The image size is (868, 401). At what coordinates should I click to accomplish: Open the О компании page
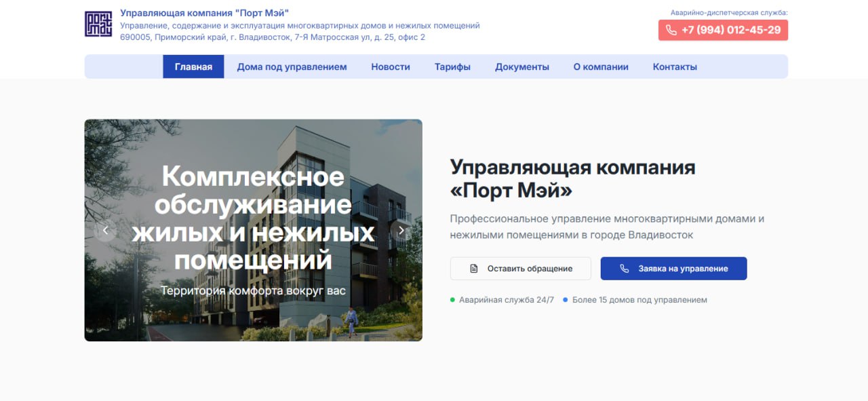600,66
